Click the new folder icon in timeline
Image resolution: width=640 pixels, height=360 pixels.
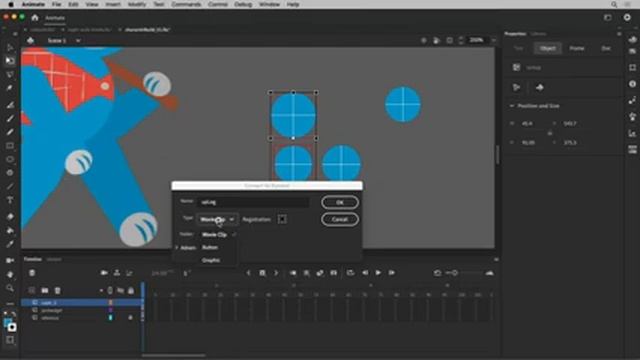click(x=44, y=291)
